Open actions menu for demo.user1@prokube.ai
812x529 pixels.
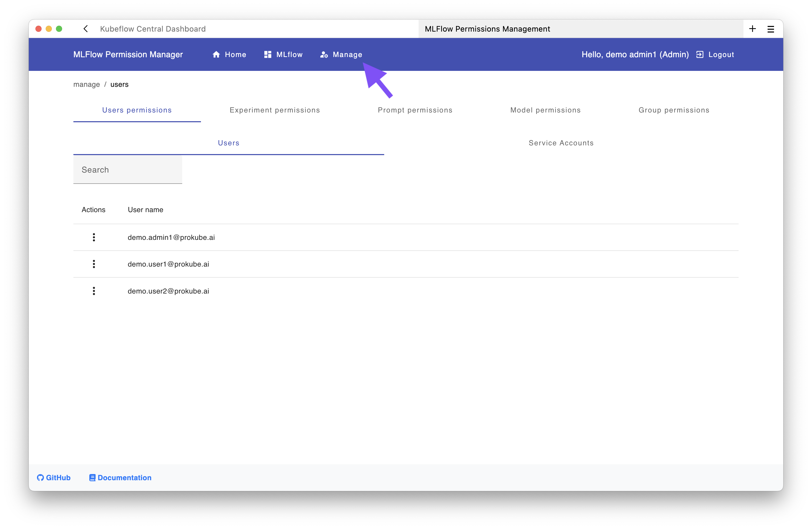tap(94, 264)
